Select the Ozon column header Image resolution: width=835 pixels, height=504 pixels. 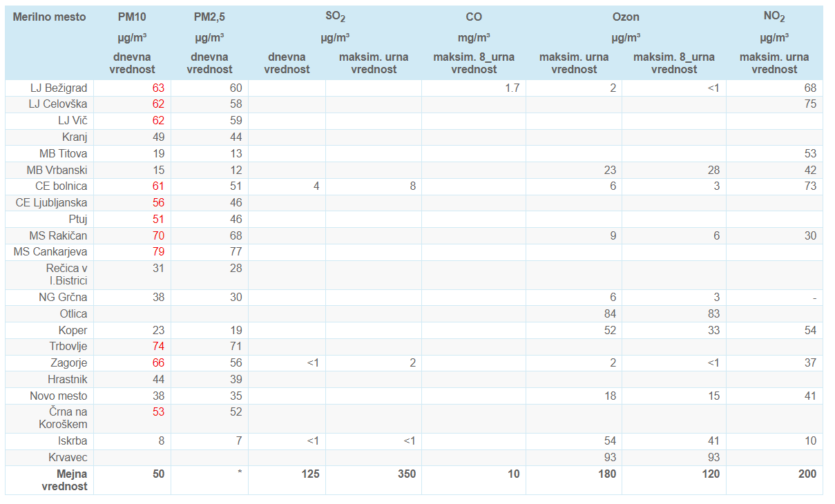tap(625, 17)
